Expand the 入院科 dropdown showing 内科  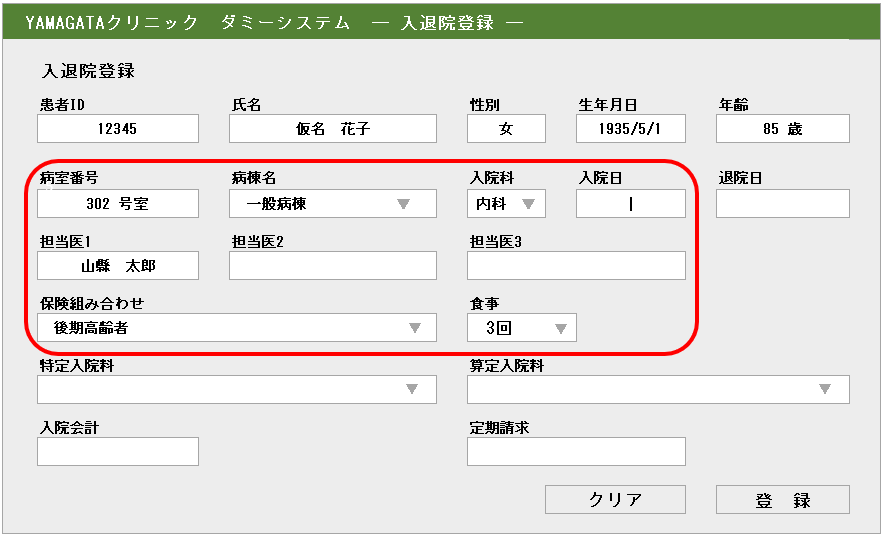[506, 204]
